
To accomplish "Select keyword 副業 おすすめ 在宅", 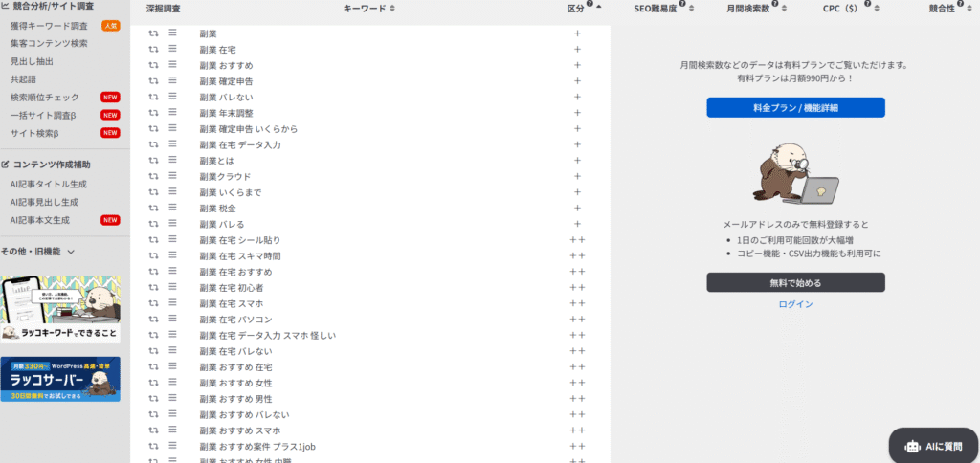I will tap(235, 367).
